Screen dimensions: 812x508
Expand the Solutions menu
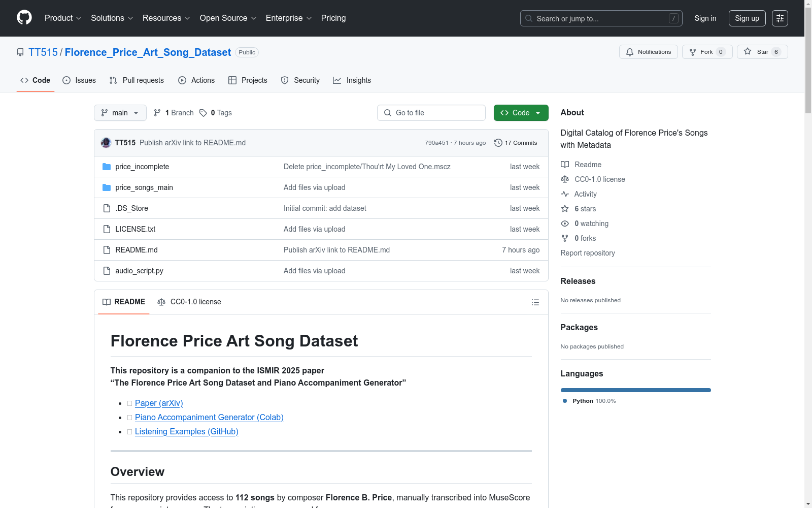click(112, 18)
